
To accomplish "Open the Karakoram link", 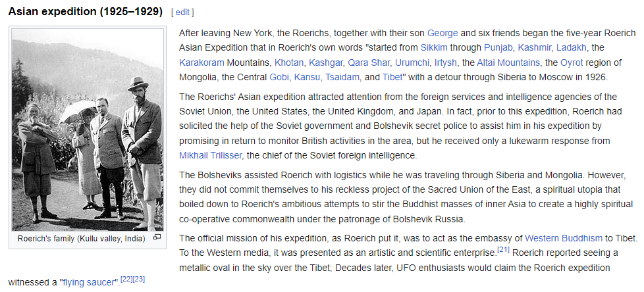I will [205, 62].
